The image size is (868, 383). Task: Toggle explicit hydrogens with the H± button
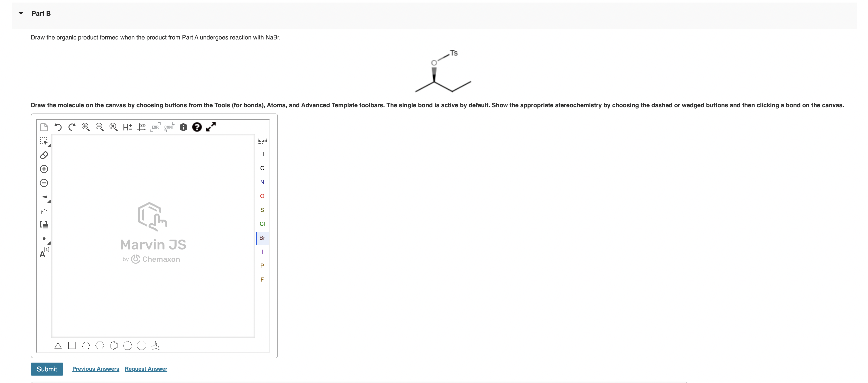click(x=127, y=127)
